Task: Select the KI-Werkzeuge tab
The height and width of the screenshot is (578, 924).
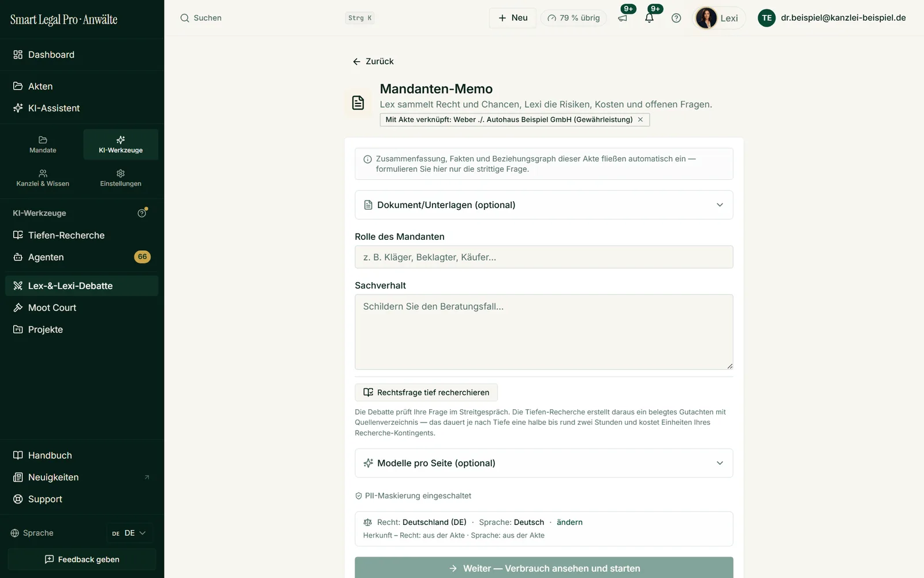Action: click(x=121, y=144)
